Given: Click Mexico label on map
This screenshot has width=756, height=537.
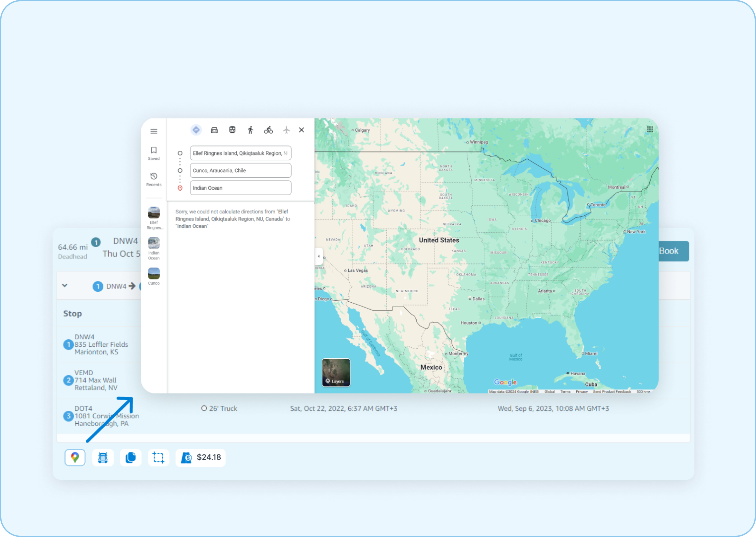Looking at the screenshot, I should [431, 367].
